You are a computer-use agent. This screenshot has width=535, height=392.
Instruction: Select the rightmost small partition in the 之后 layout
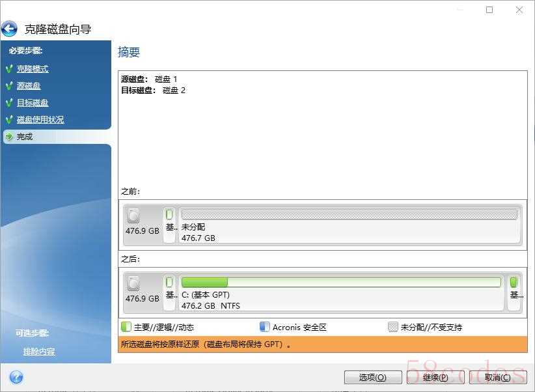click(x=514, y=283)
